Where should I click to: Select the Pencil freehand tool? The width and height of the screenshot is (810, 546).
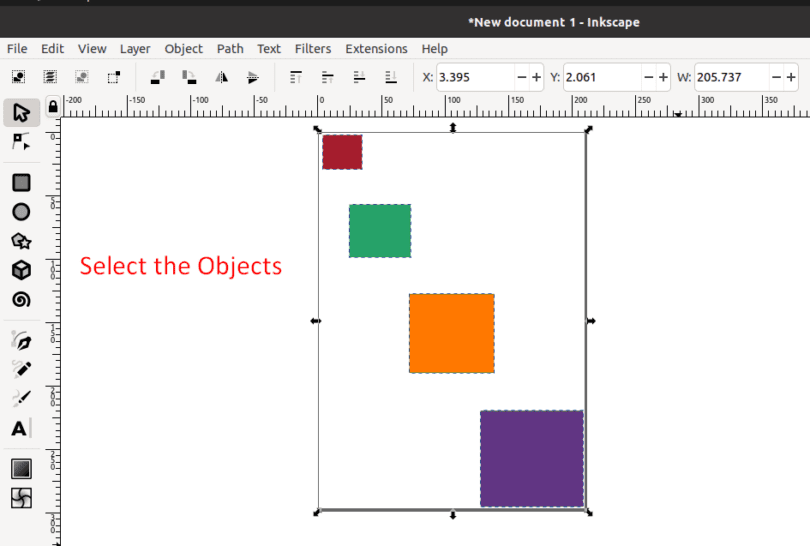pyautogui.click(x=21, y=369)
